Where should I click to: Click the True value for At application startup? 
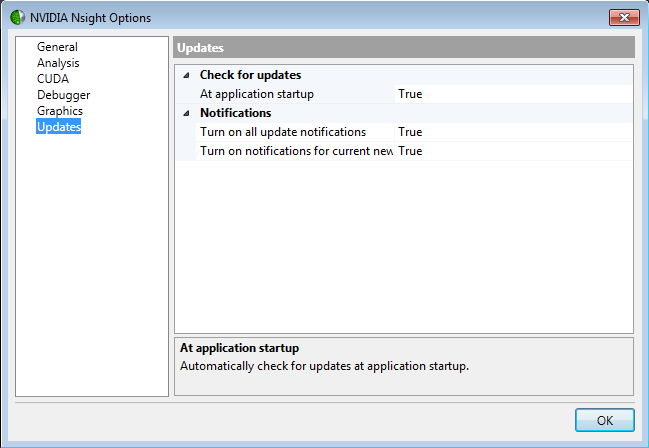pos(410,94)
